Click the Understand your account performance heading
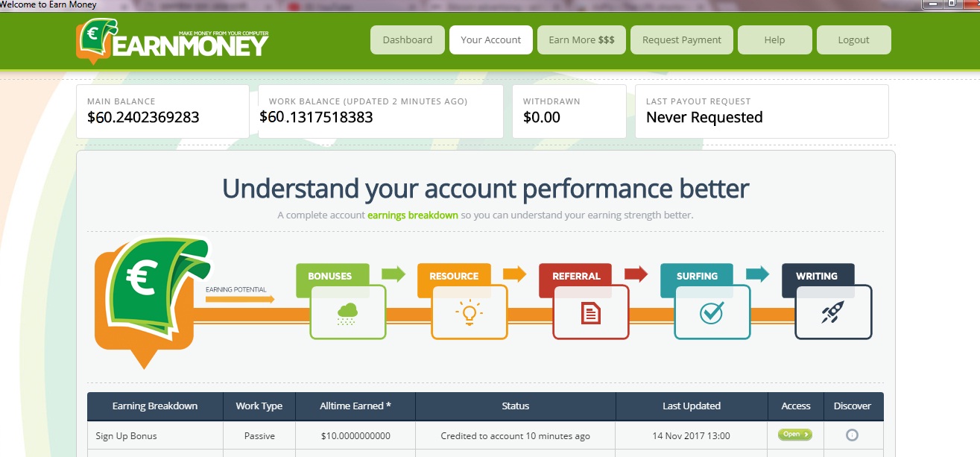 point(485,189)
